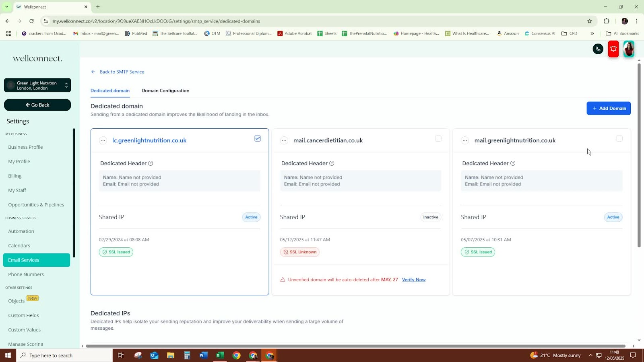Click the browser back arrow
Image resolution: width=644 pixels, height=362 pixels.
pos(8,21)
